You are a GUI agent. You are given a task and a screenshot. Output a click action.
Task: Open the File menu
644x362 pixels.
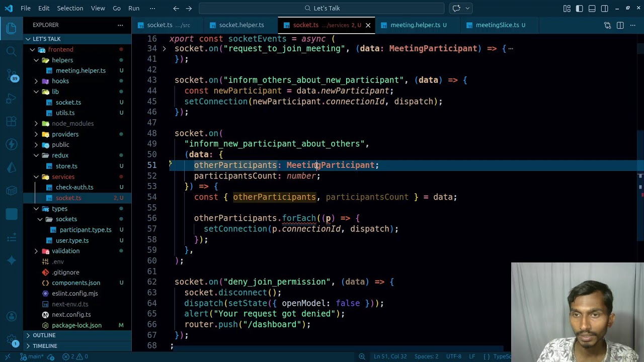[x=26, y=8]
